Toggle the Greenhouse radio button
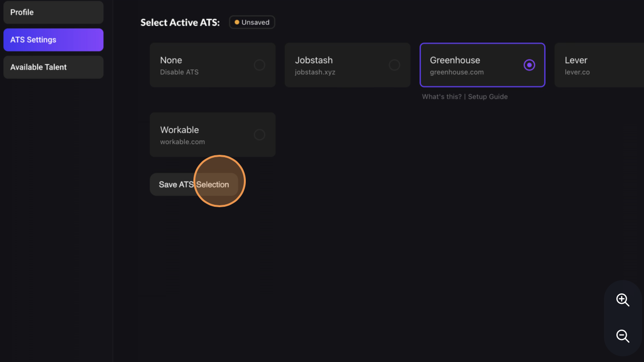 (x=529, y=65)
